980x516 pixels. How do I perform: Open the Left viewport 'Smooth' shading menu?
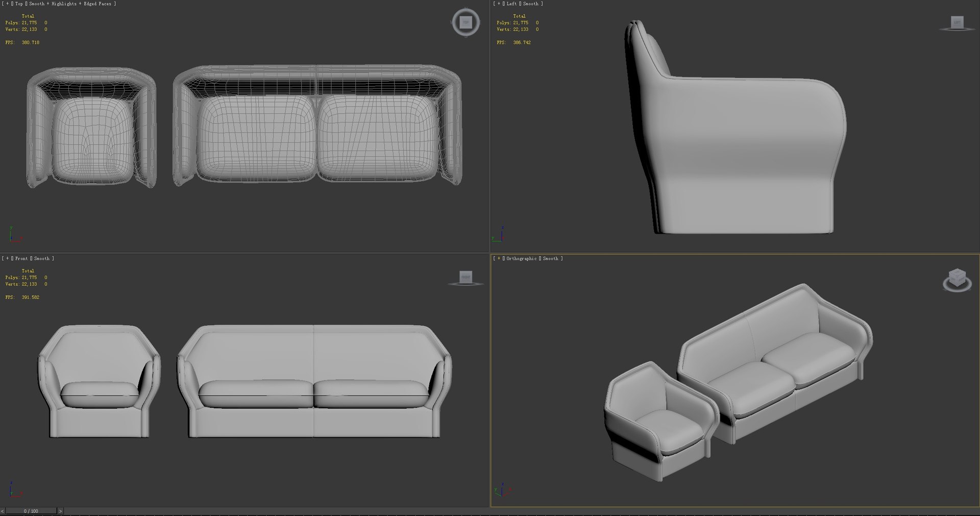click(x=530, y=4)
